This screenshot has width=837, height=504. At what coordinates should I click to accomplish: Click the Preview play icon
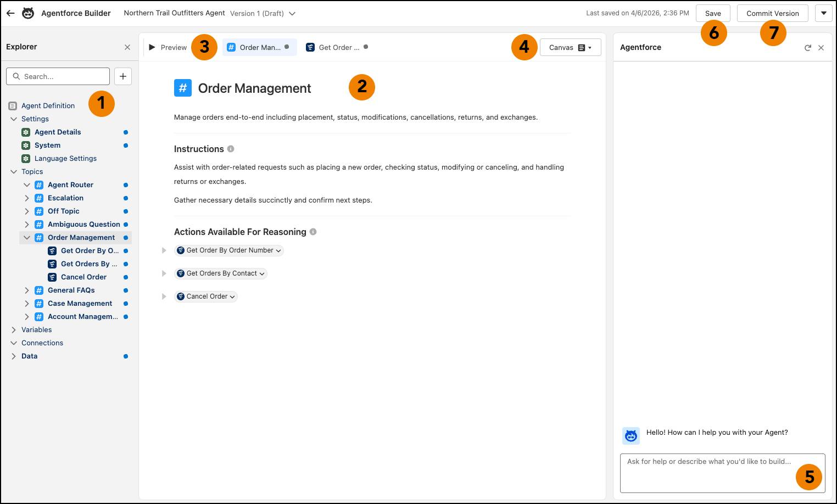coord(152,47)
